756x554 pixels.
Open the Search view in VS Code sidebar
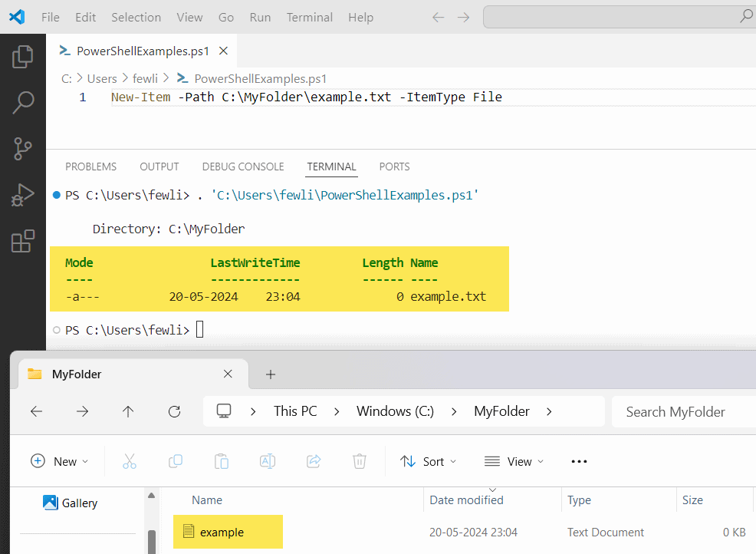tap(22, 102)
